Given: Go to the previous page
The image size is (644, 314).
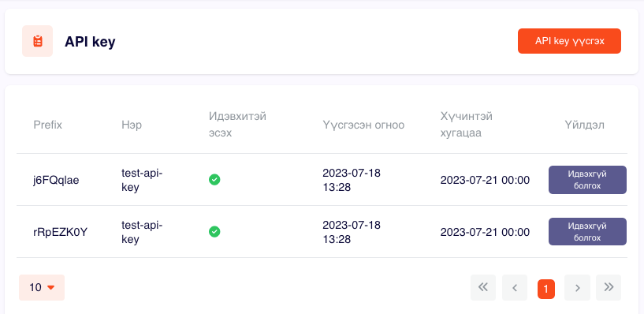Looking at the screenshot, I should [x=515, y=287].
